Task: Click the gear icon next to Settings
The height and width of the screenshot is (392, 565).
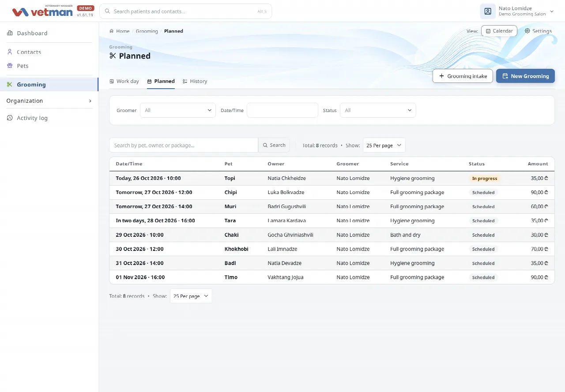Action: pos(527,31)
